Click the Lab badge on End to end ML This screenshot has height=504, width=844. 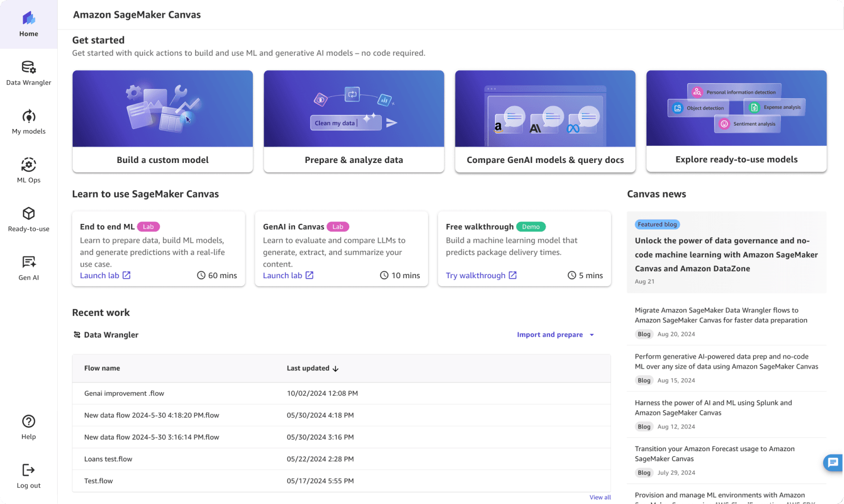click(148, 227)
